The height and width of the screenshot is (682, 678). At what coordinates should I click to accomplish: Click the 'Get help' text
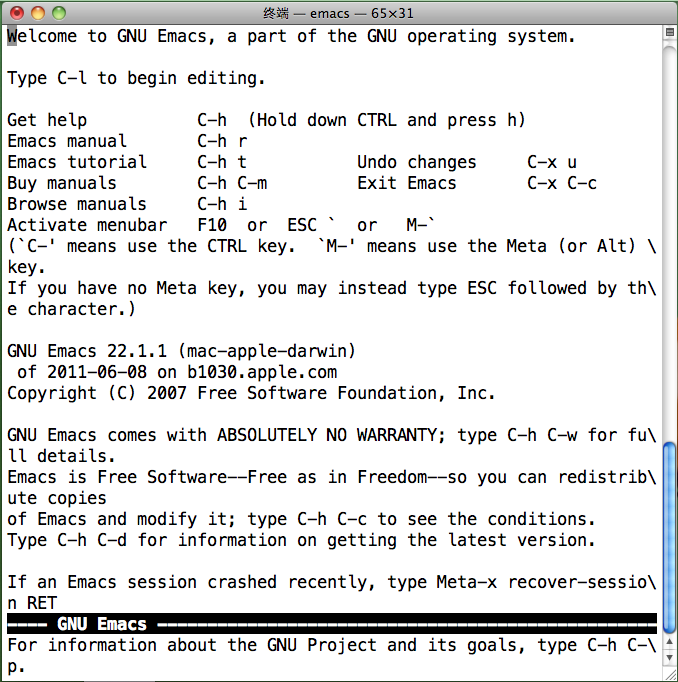click(47, 120)
